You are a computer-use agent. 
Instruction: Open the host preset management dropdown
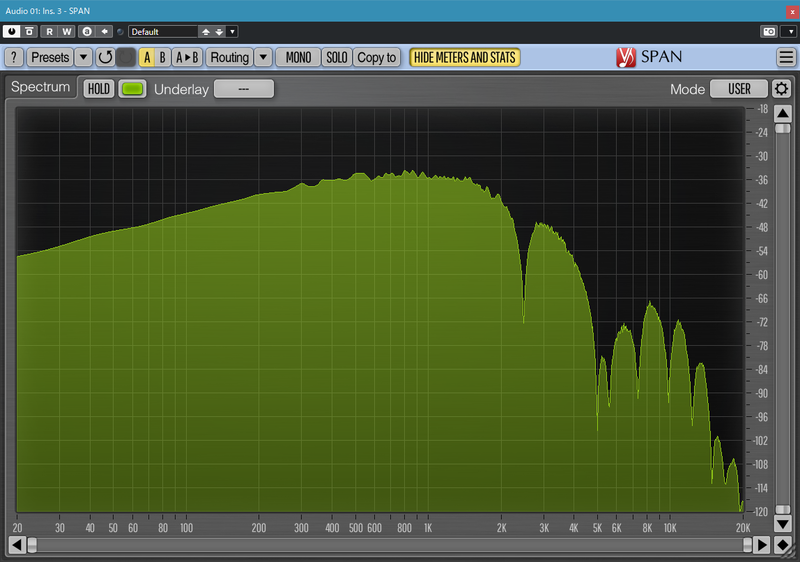(232, 32)
